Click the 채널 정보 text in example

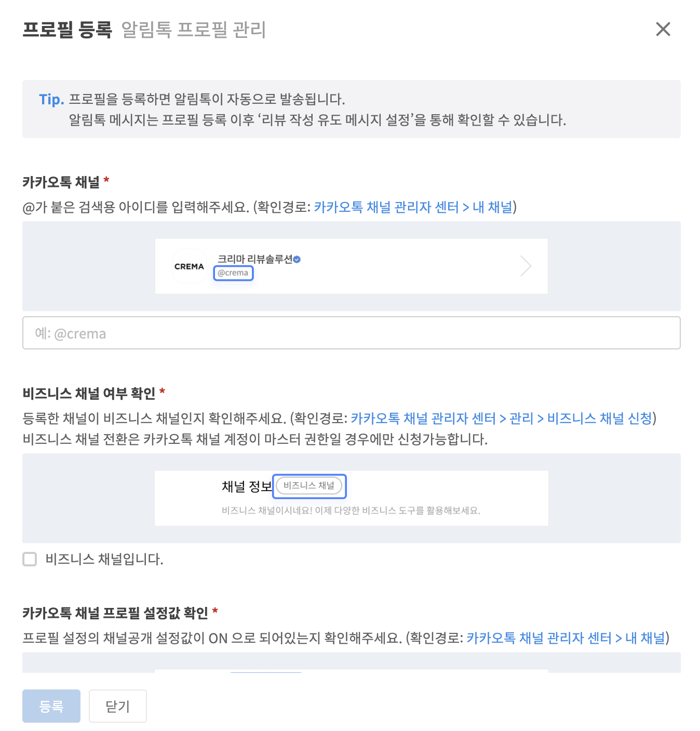pyautogui.click(x=247, y=486)
